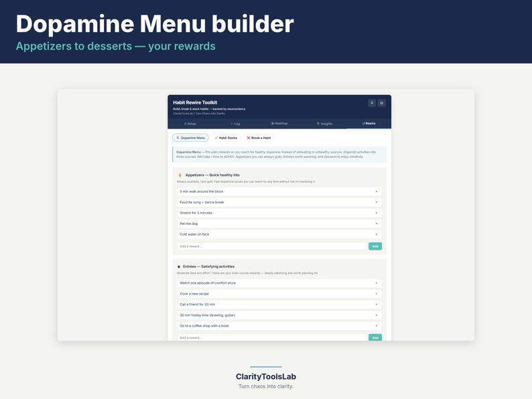Click 'Stretch for 3 minutes' text
Viewport: 532px width, 399px height.
pyautogui.click(x=196, y=213)
